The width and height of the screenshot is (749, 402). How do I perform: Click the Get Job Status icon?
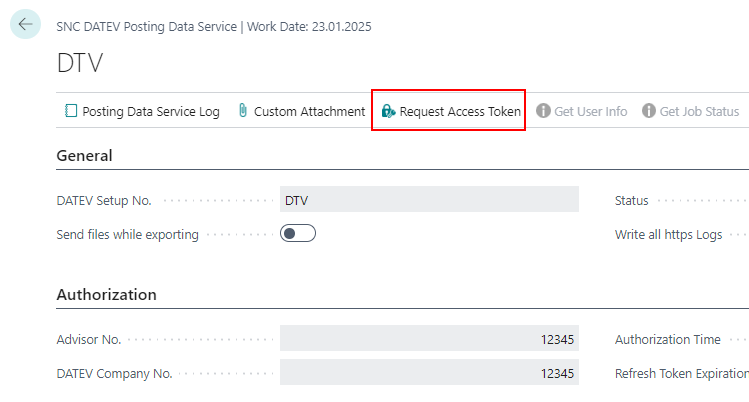(648, 111)
